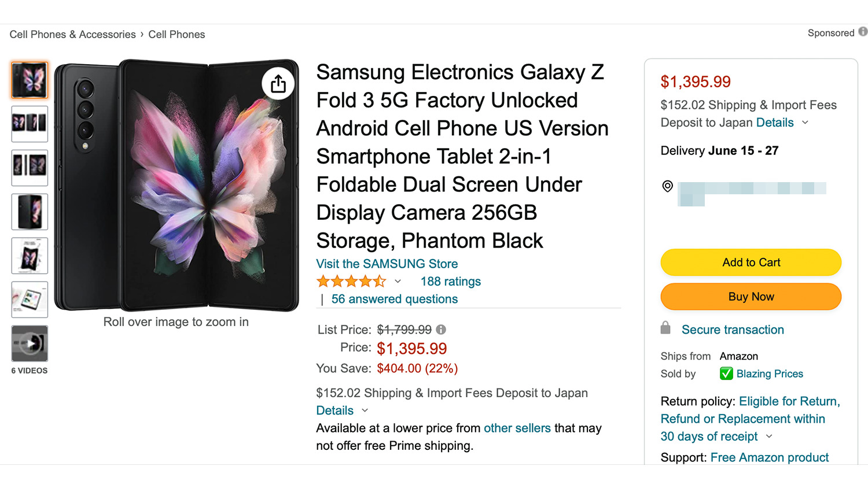
Task: Click the Buy Now button
Action: [x=751, y=297]
